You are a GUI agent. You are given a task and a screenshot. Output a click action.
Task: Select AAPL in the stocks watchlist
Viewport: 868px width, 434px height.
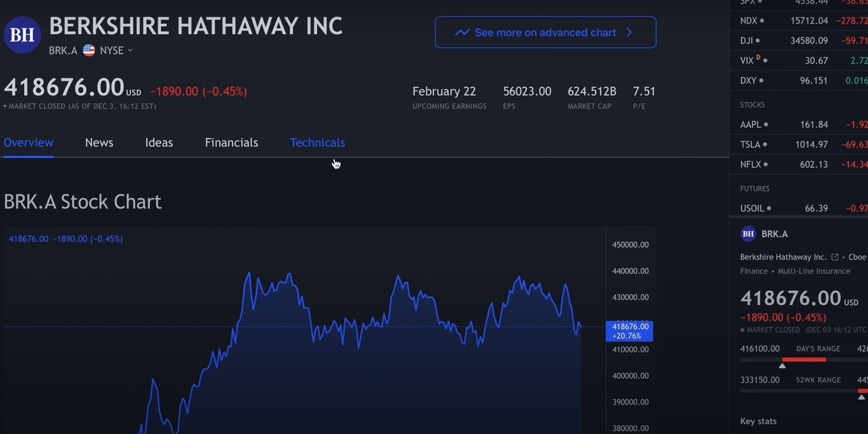(799, 125)
